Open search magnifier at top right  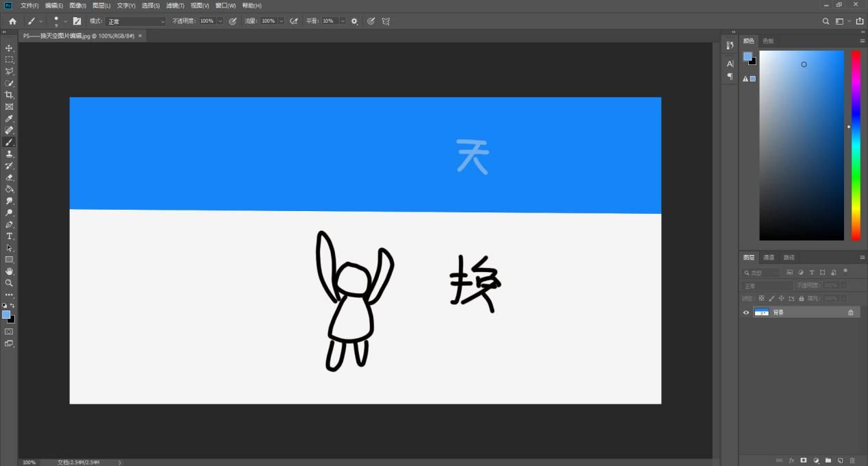[x=826, y=21]
